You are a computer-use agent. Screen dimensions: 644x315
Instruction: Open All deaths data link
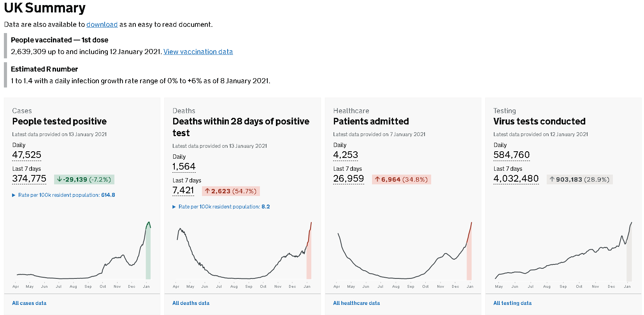191,303
